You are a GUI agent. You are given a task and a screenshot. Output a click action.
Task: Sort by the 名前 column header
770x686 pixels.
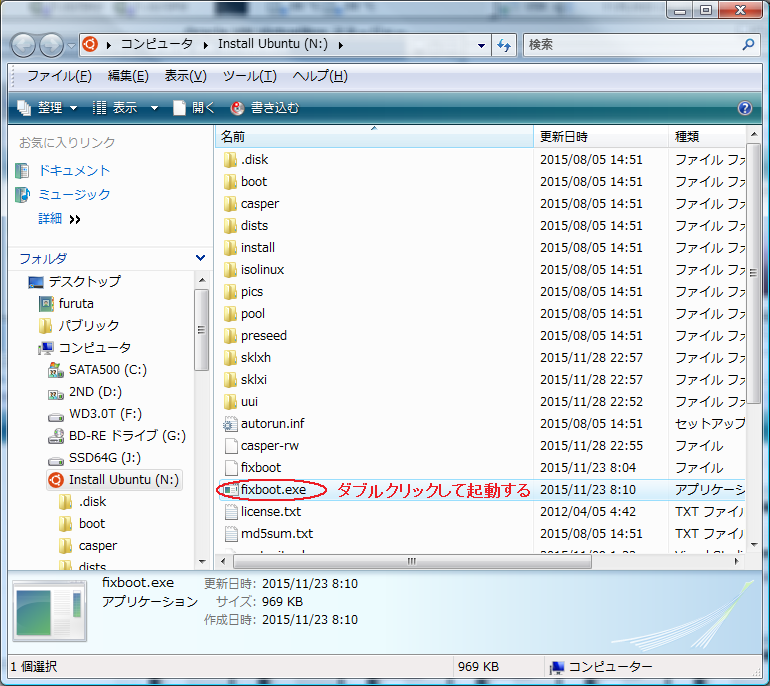374,137
